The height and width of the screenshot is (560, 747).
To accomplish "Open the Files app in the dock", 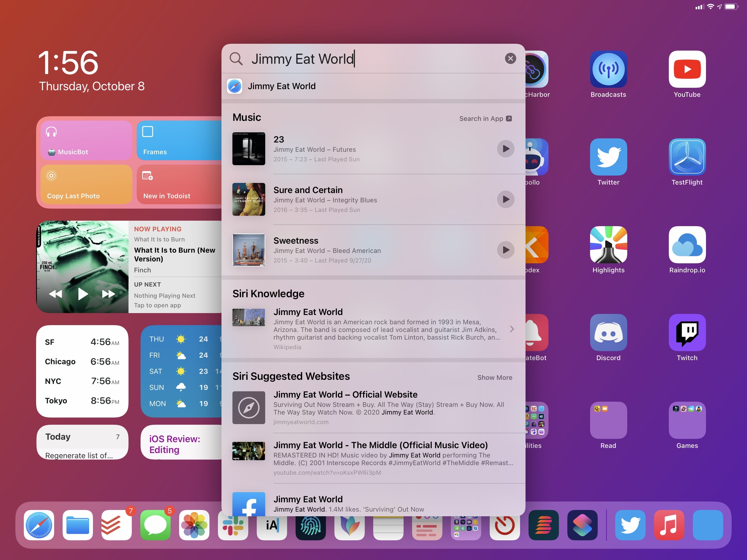I will tap(78, 525).
